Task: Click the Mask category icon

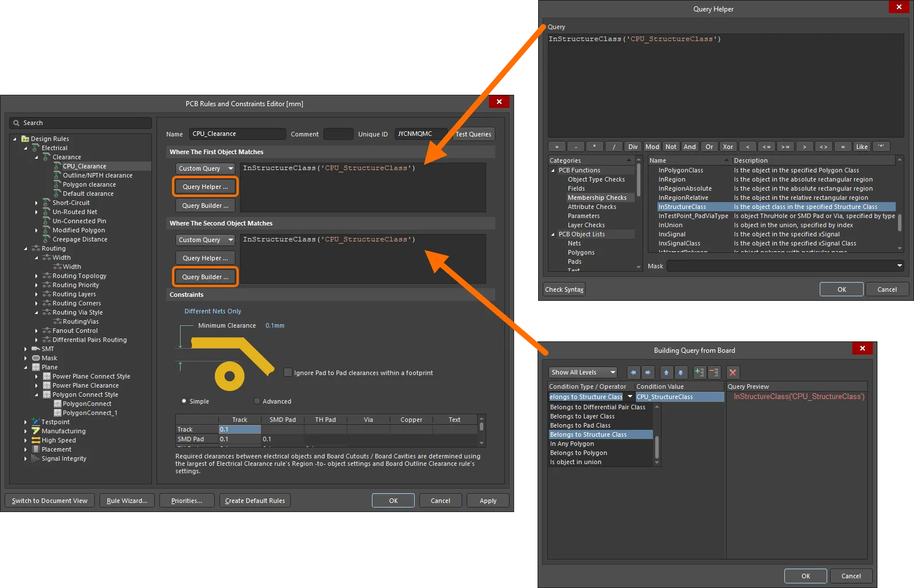Action: pyautogui.click(x=36, y=358)
